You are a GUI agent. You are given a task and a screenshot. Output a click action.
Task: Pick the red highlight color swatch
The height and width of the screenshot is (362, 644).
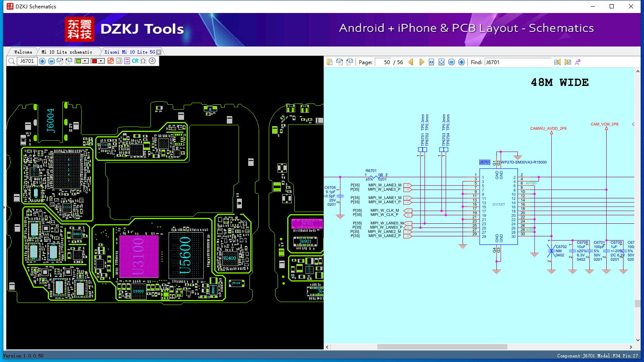pos(94,61)
